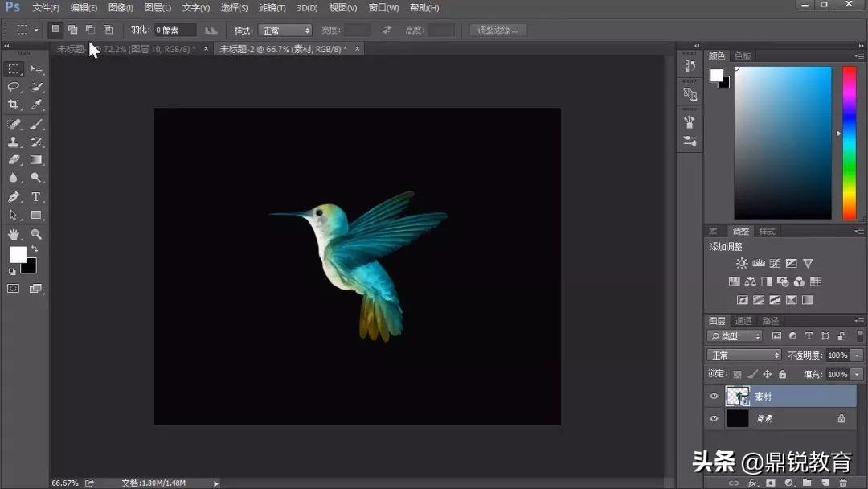
Task: Close the 未标题-2 document tab
Action: (358, 49)
